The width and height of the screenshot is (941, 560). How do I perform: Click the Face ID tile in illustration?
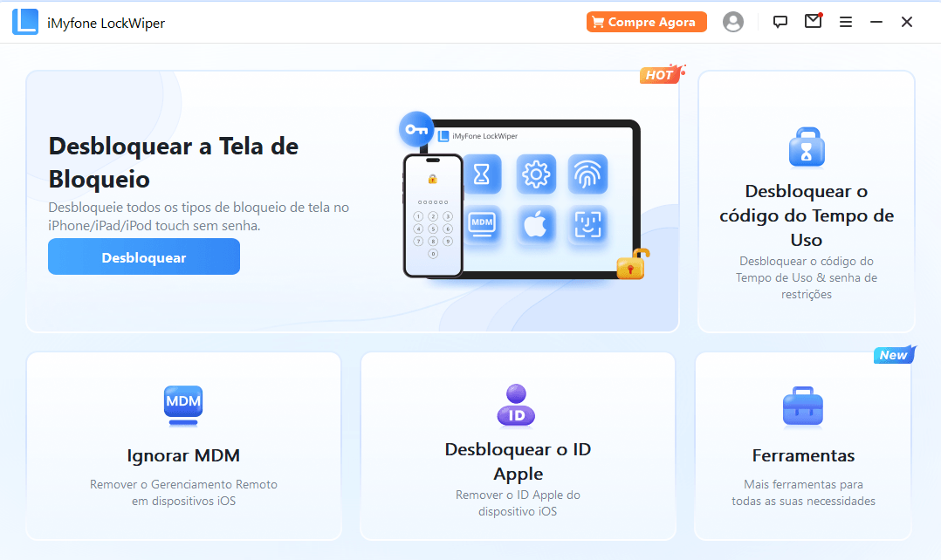587,225
